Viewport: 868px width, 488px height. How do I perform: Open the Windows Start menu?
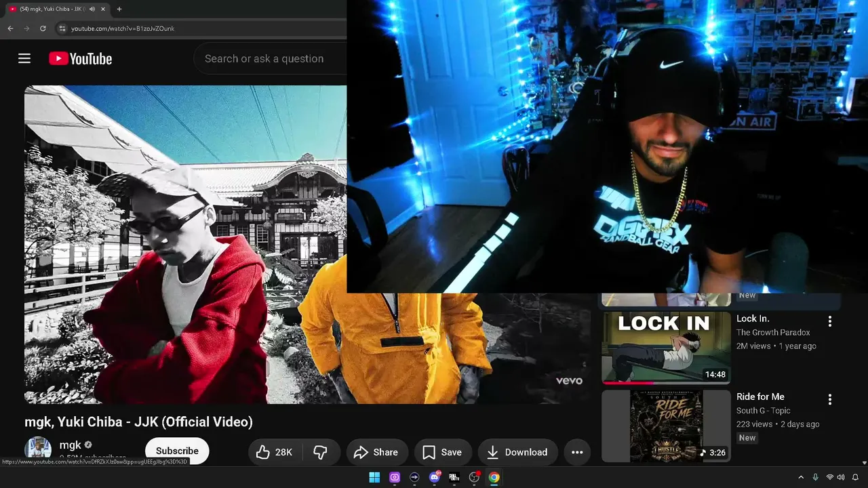point(374,477)
